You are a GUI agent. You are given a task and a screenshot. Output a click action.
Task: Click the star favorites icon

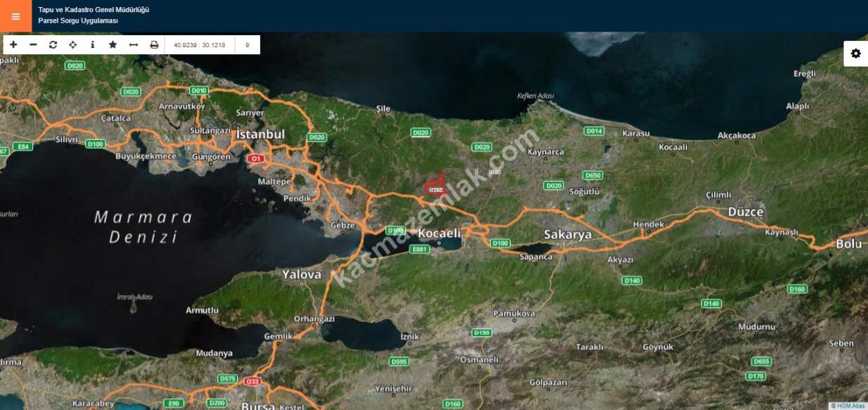[113, 44]
